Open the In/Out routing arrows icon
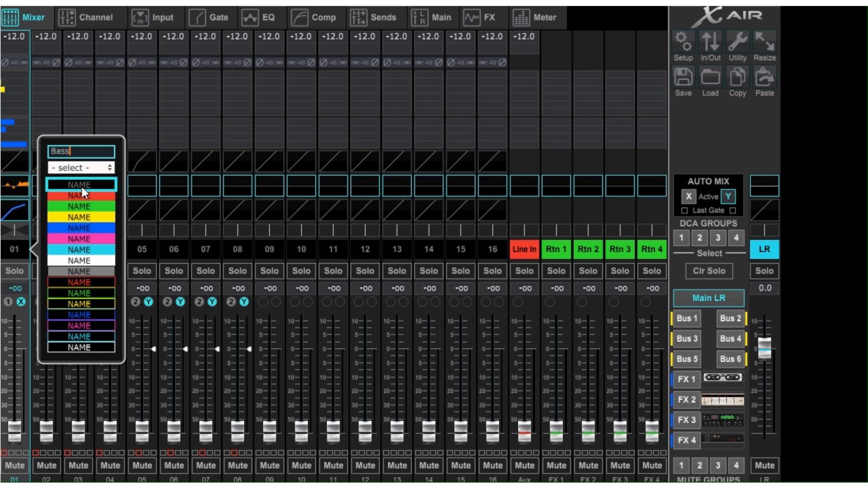Screen dimensions: 868x488 click(711, 42)
